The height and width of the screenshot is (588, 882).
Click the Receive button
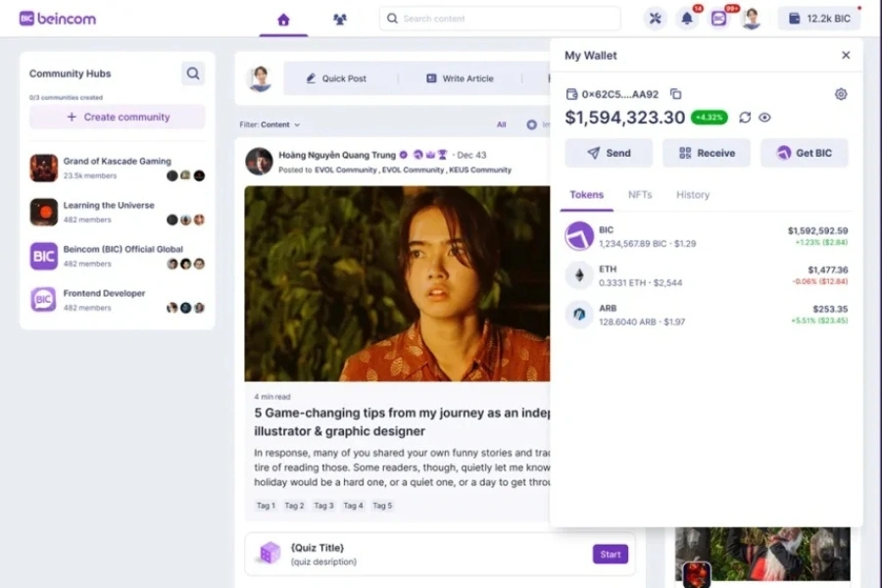click(x=707, y=153)
